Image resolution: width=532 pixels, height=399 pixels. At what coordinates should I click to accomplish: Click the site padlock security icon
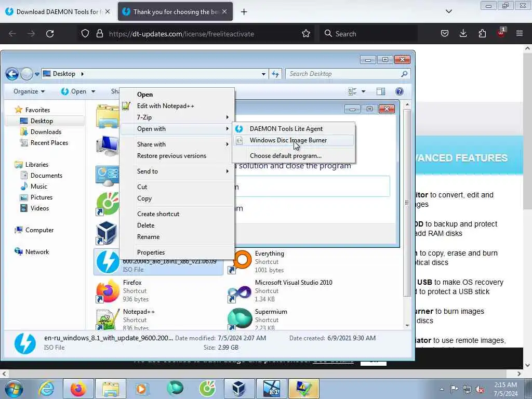point(99,33)
